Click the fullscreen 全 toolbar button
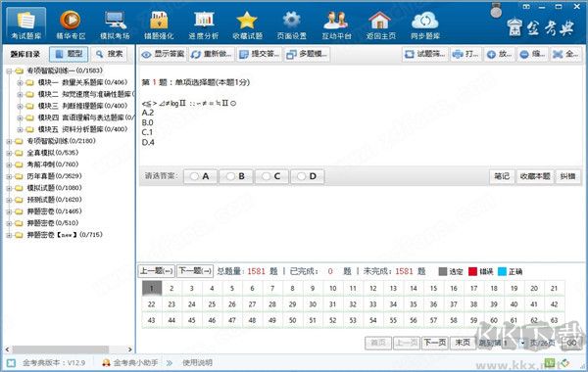588x372 pixels. [565, 54]
